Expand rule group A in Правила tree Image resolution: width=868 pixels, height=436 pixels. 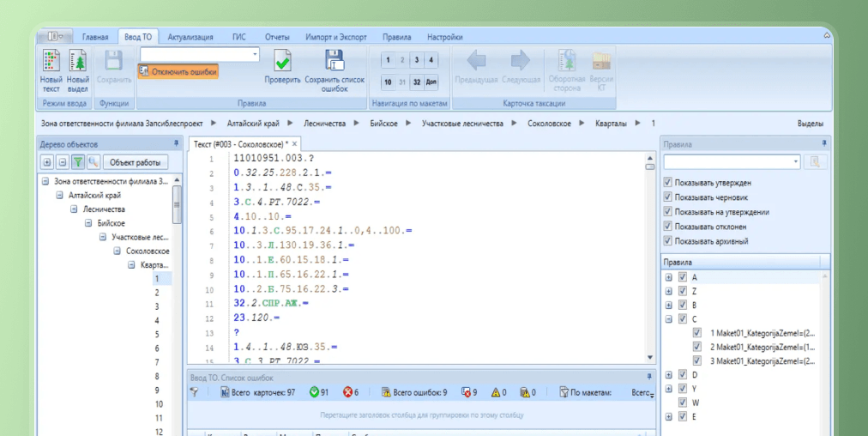(668, 278)
